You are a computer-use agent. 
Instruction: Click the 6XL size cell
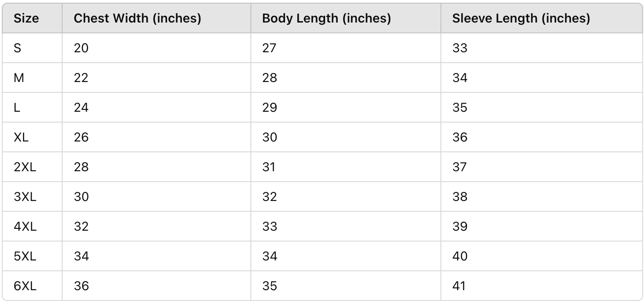coord(25,286)
